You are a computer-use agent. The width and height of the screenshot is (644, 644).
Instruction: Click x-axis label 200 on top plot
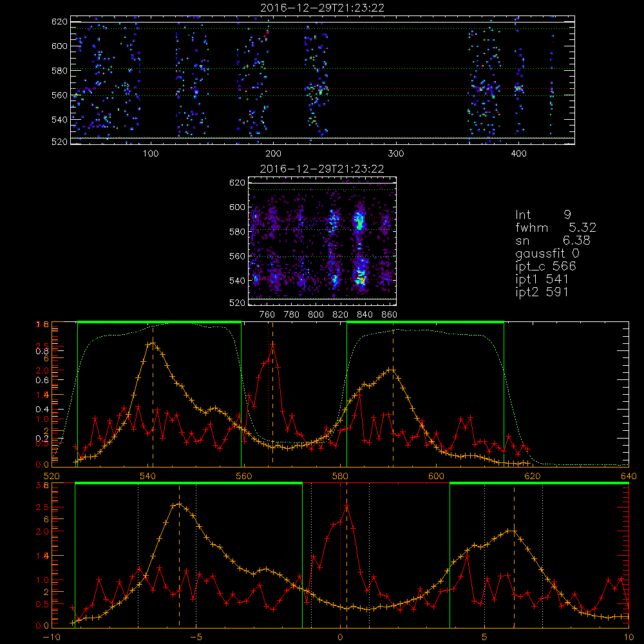(273, 154)
